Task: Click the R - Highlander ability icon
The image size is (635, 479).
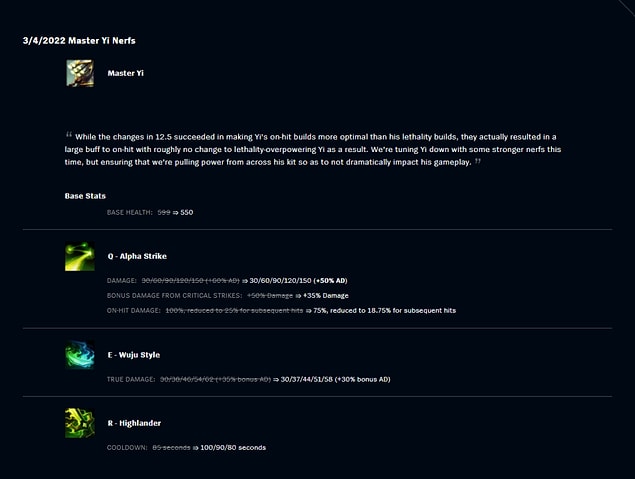Action: click(x=80, y=423)
